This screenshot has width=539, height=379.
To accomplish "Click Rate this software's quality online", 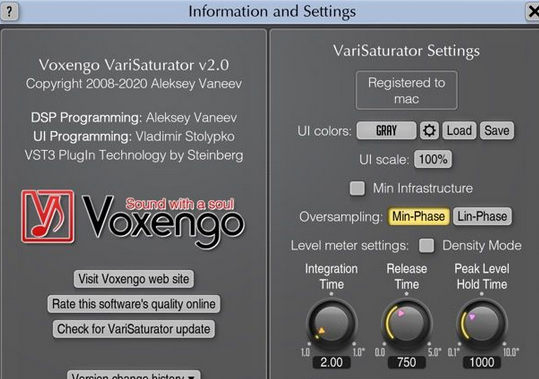I will [134, 304].
